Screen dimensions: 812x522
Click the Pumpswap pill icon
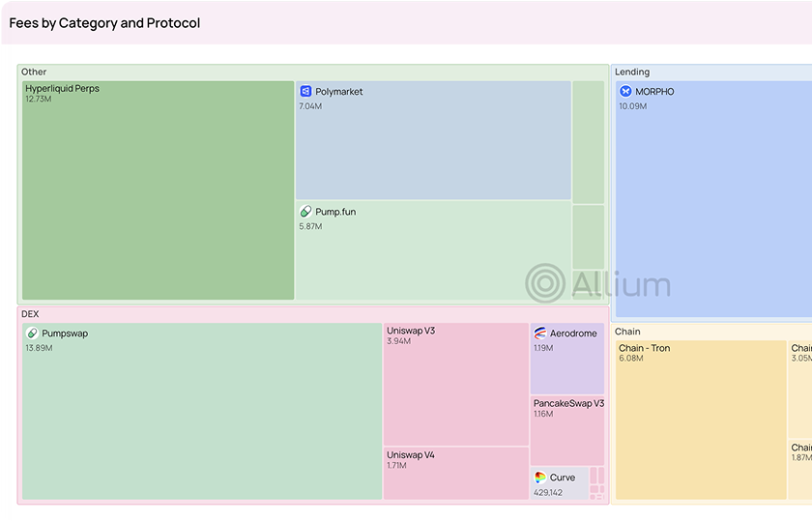[32, 333]
